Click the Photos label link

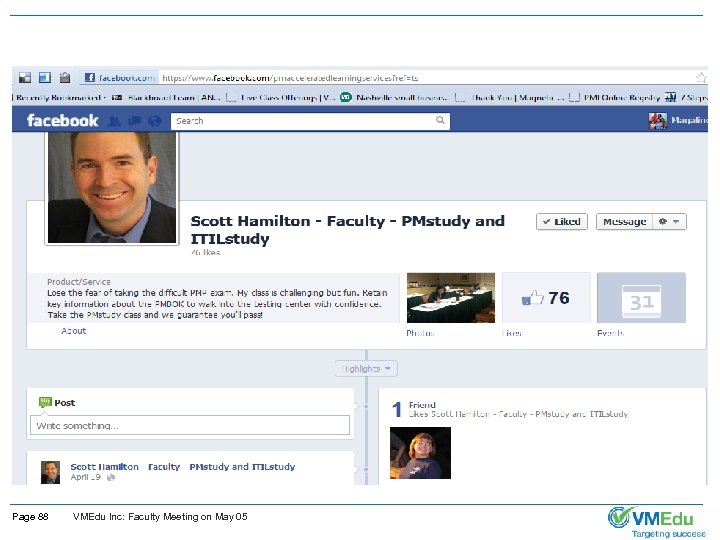click(420, 333)
